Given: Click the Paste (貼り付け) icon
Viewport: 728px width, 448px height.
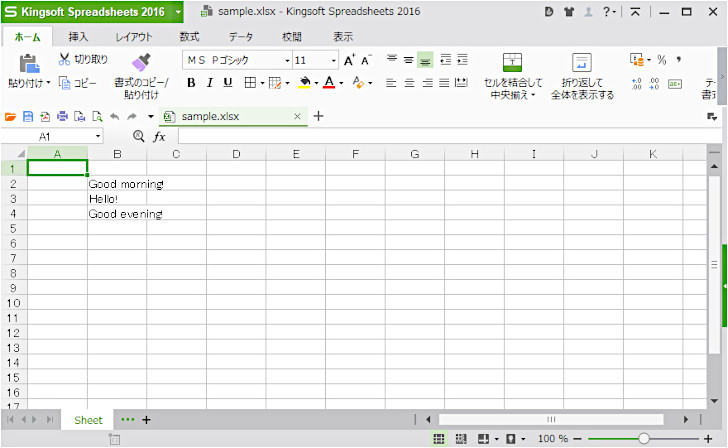Looking at the screenshot, I should pos(29,64).
